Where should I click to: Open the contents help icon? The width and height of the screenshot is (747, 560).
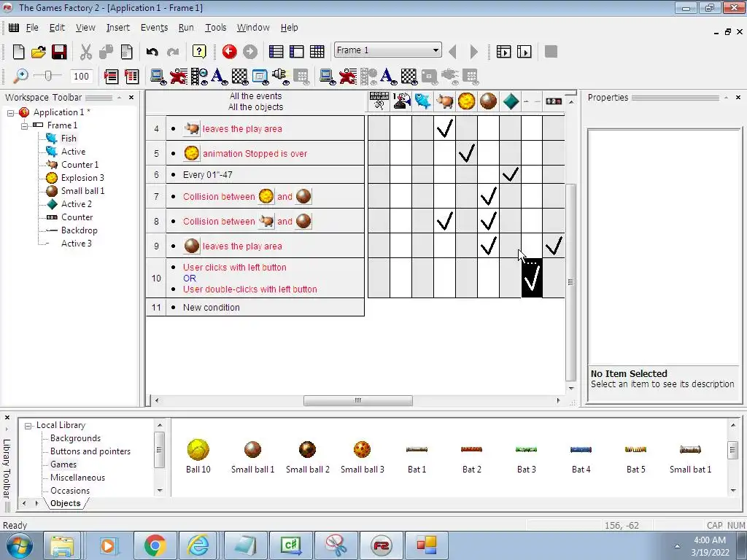pyautogui.click(x=199, y=52)
